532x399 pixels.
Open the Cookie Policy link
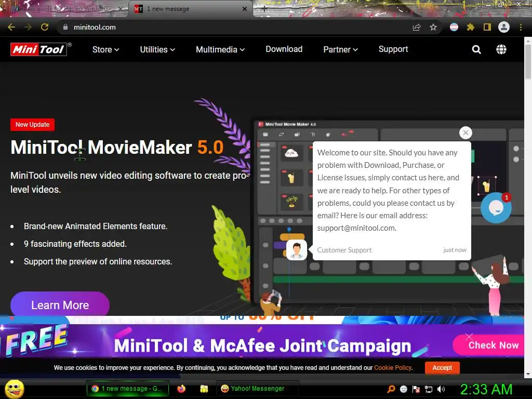[393, 368]
